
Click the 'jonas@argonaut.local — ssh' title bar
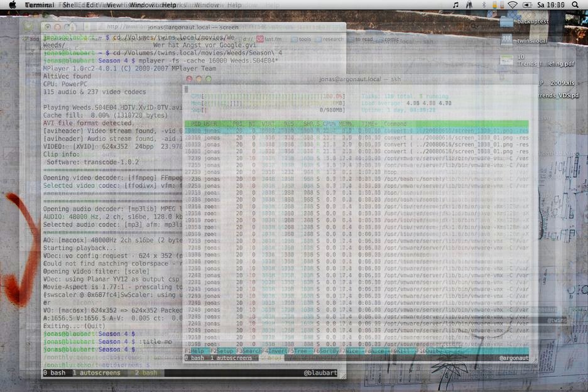(359, 79)
